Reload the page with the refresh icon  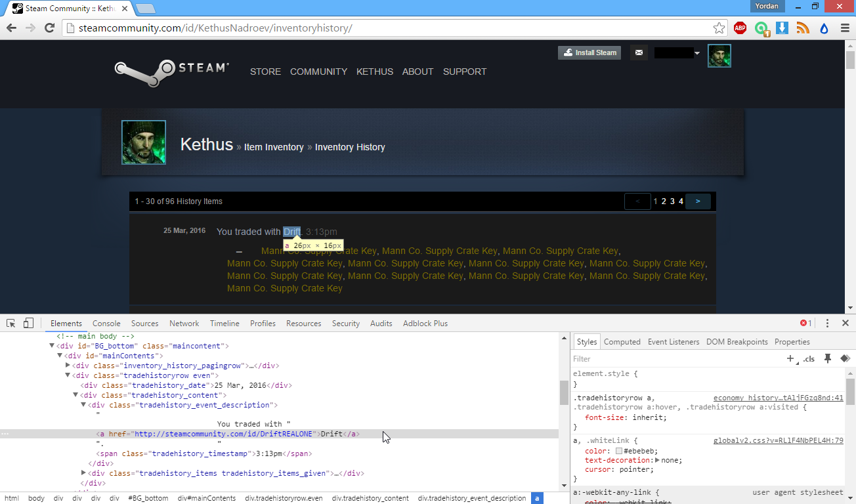(49, 28)
